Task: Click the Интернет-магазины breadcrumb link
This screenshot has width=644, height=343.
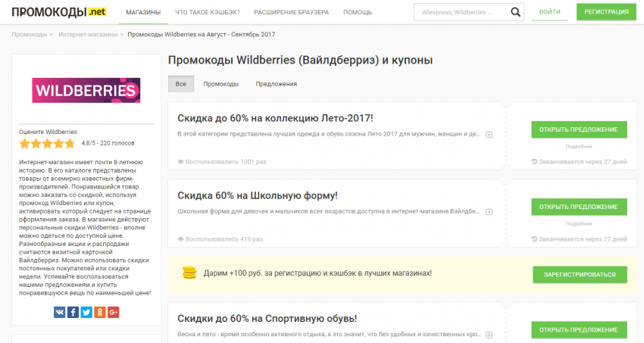Action: [88, 35]
